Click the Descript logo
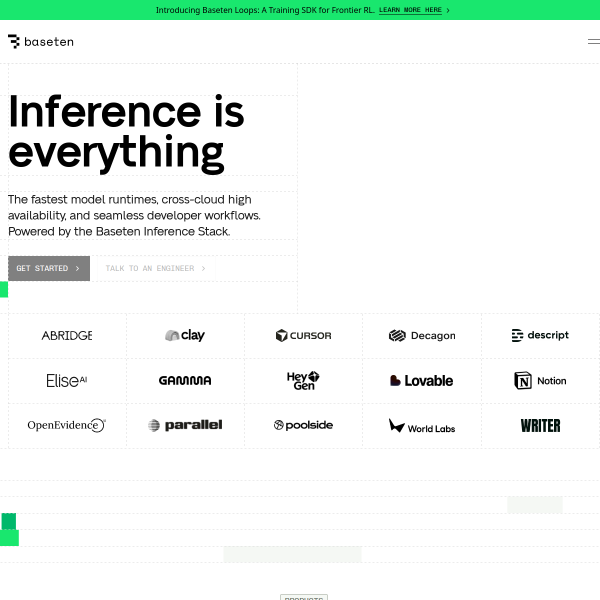Viewport: 600px width, 600px height. [x=540, y=335]
